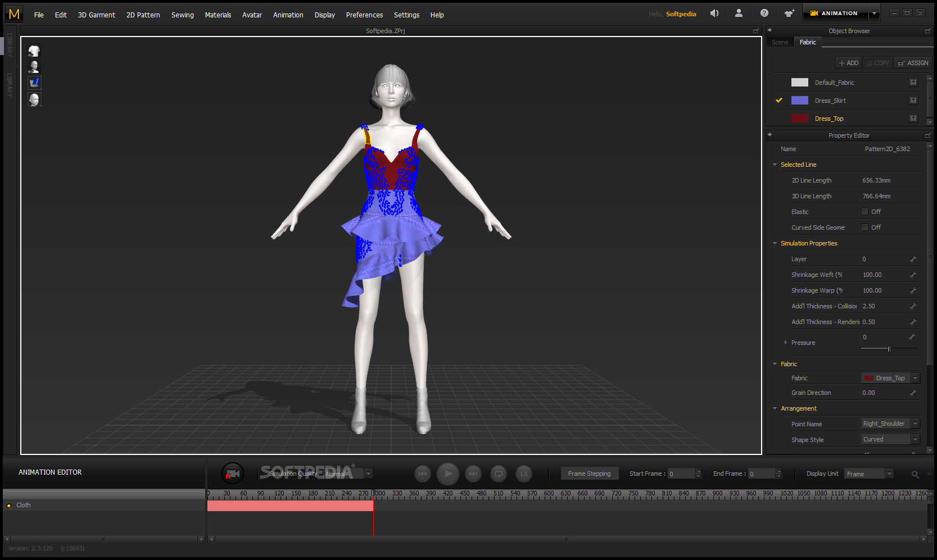
Task: Click the timeline zoom magnifier icon
Action: (915, 474)
